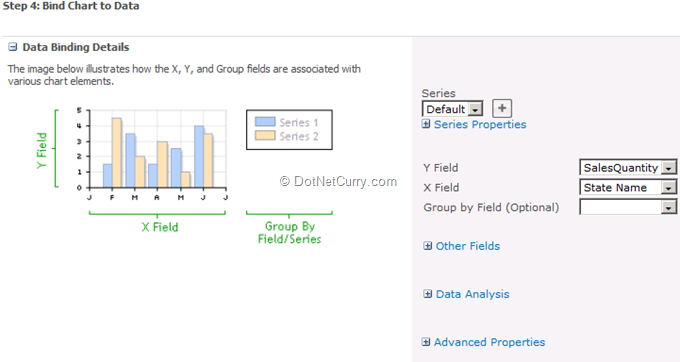Screen dimensions: 680x362
Task: Click the plus button to add series
Action: [502, 108]
